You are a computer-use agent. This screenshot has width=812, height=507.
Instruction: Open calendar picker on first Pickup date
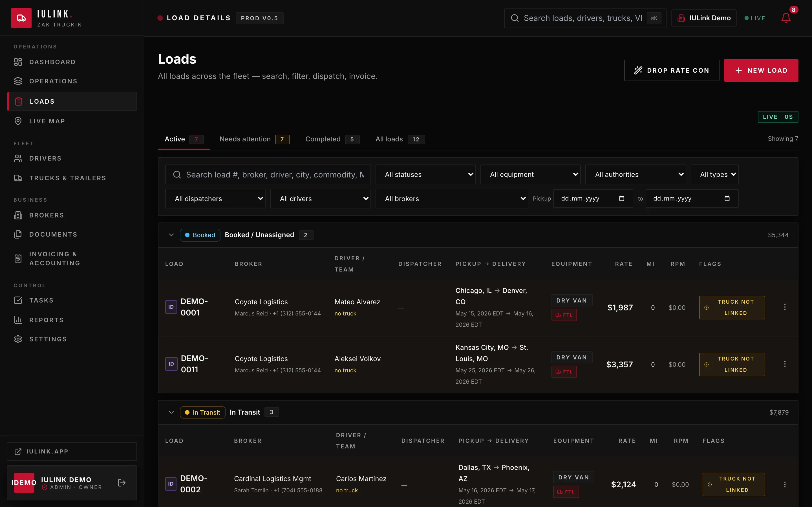(621, 199)
